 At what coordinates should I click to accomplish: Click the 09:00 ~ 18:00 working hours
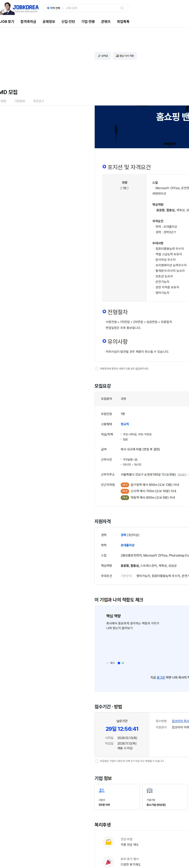[132, 464]
